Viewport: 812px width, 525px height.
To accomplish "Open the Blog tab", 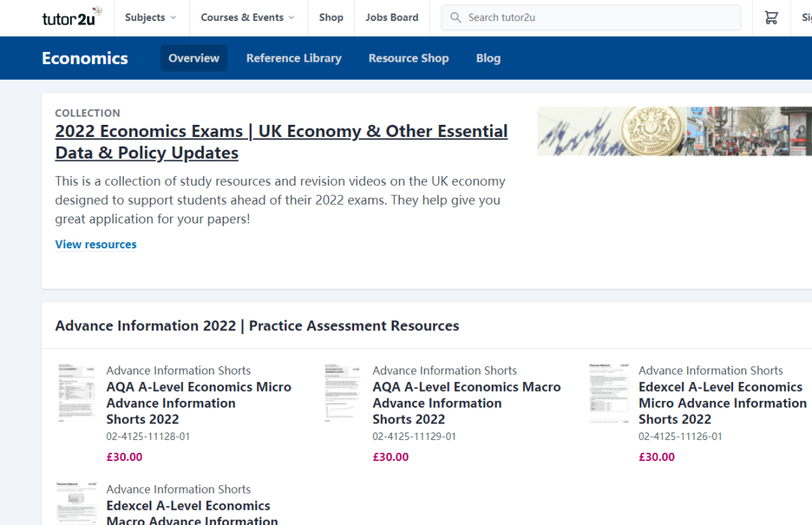I will click(x=489, y=58).
